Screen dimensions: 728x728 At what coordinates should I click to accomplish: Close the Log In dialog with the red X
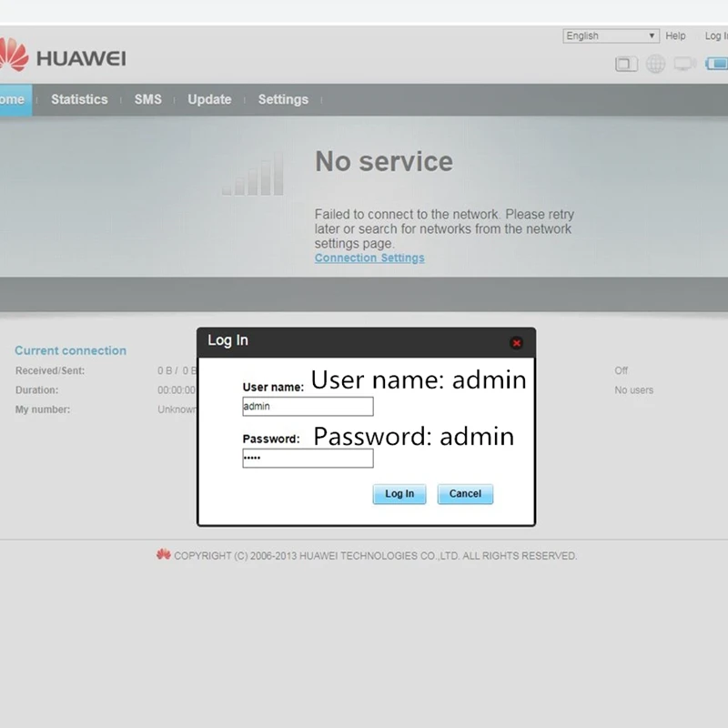pyautogui.click(x=516, y=343)
